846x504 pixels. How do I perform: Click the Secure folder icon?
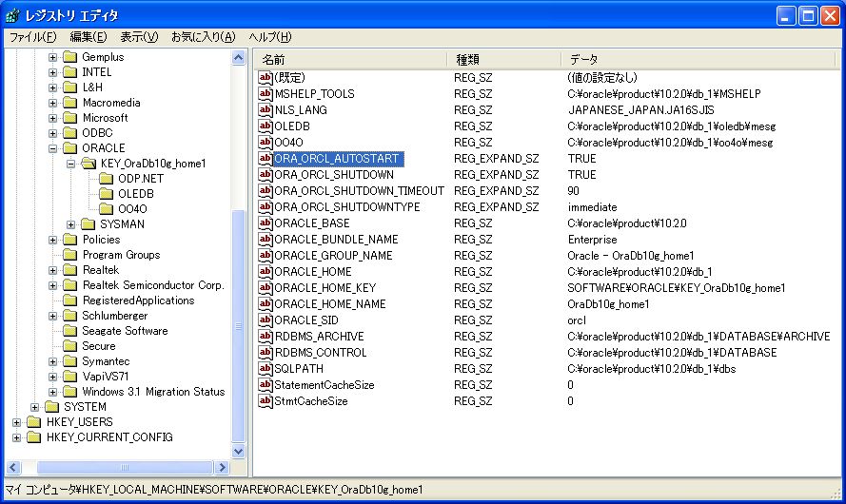pos(70,345)
